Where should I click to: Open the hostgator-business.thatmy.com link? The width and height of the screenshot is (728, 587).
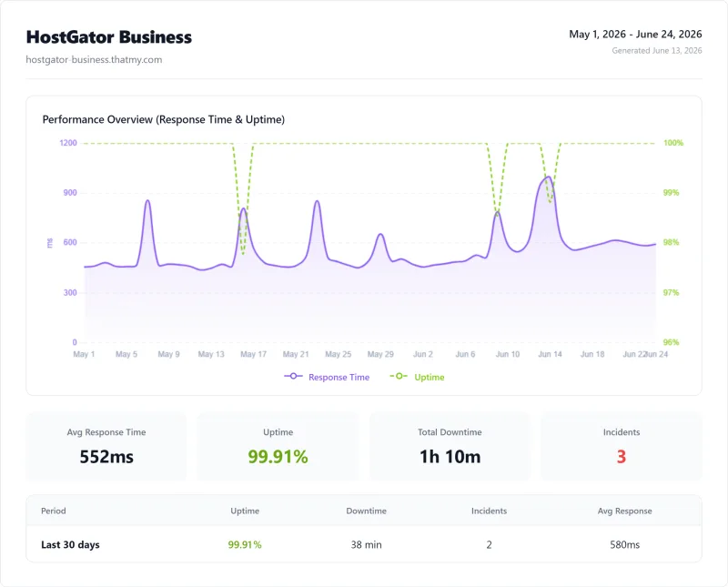click(94, 59)
